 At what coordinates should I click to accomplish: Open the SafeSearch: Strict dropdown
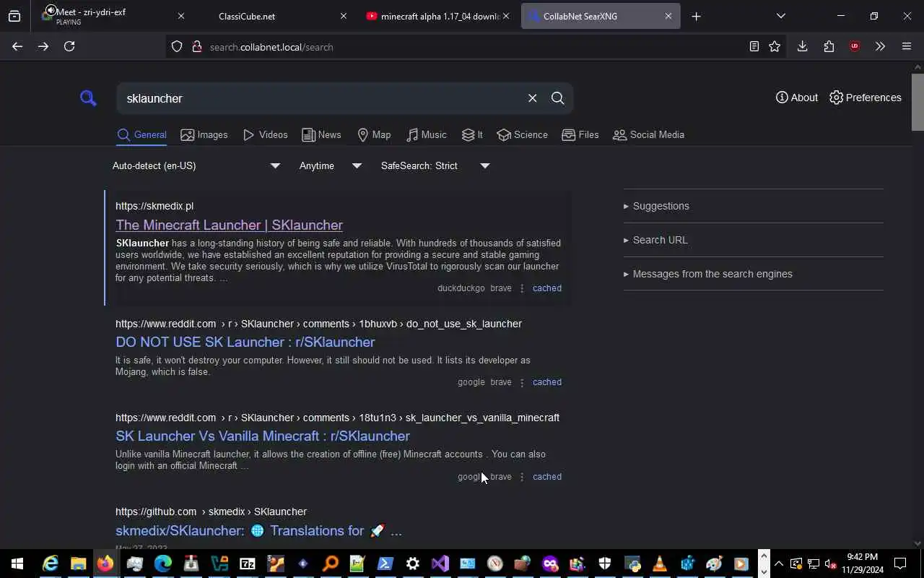[x=435, y=165]
